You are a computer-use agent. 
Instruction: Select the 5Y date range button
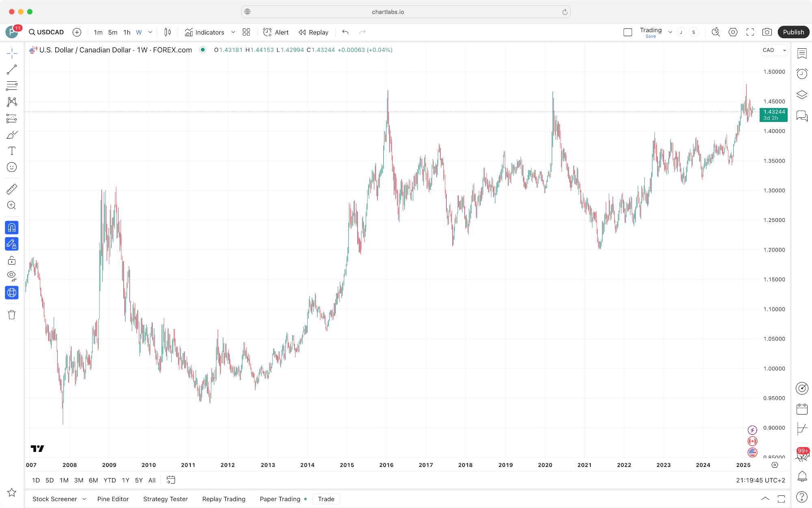pyautogui.click(x=138, y=480)
